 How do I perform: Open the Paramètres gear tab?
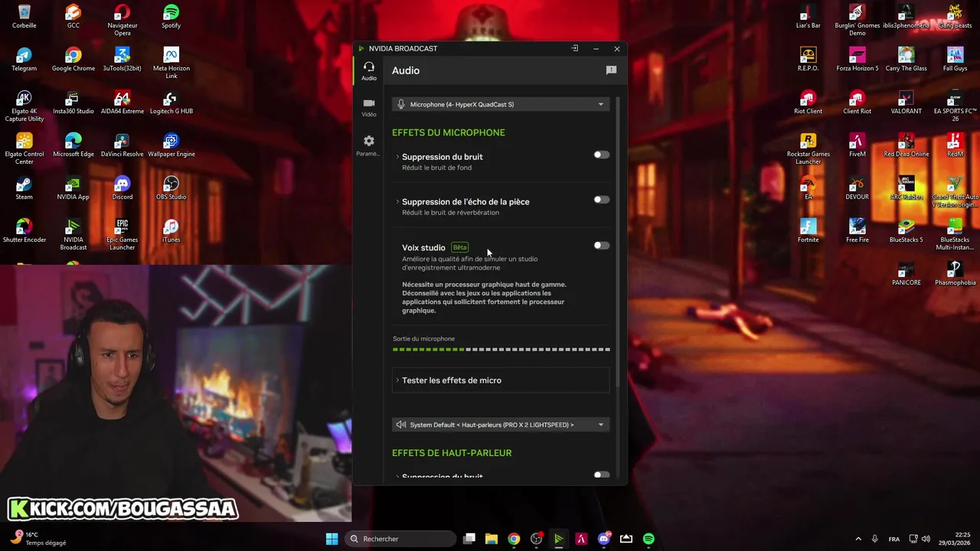coord(369,145)
